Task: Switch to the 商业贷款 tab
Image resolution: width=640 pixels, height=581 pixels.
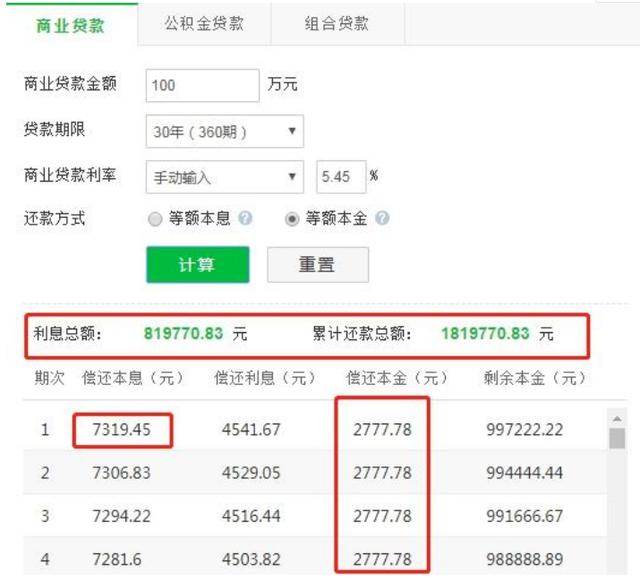Action: point(70,24)
